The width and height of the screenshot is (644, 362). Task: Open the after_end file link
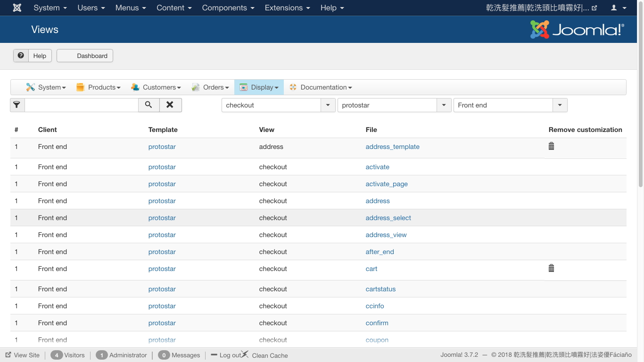pyautogui.click(x=380, y=252)
